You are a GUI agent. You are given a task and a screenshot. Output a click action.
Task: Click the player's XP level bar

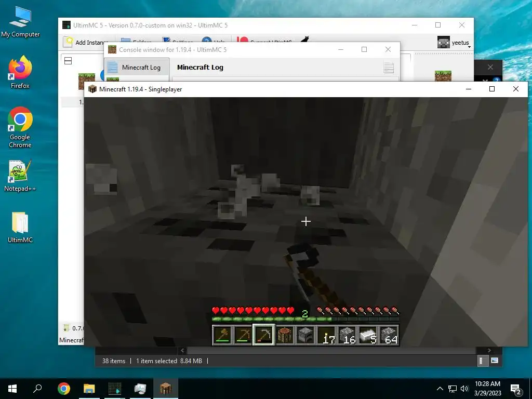305,319
